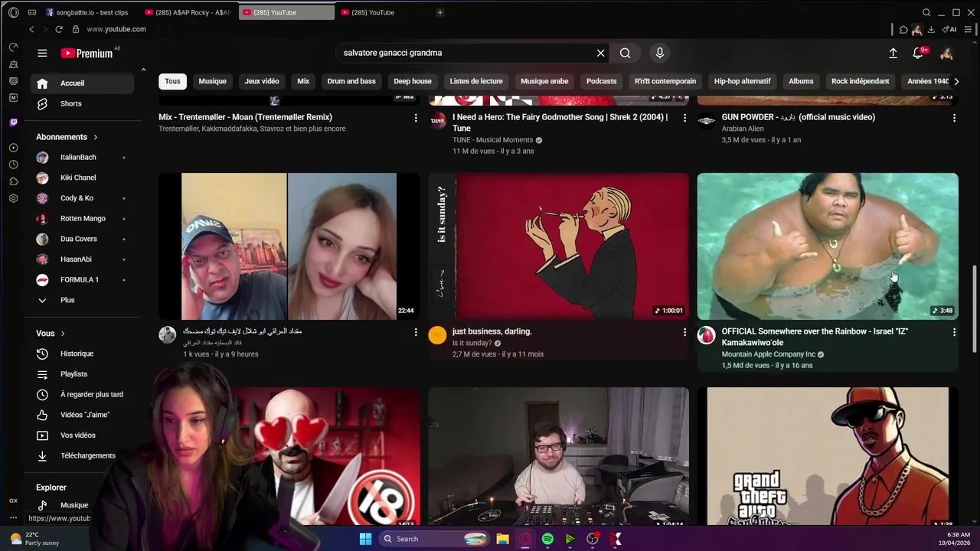Click the www.youtube.com address bar
Viewport: 980px width, 551px height.
point(116,29)
